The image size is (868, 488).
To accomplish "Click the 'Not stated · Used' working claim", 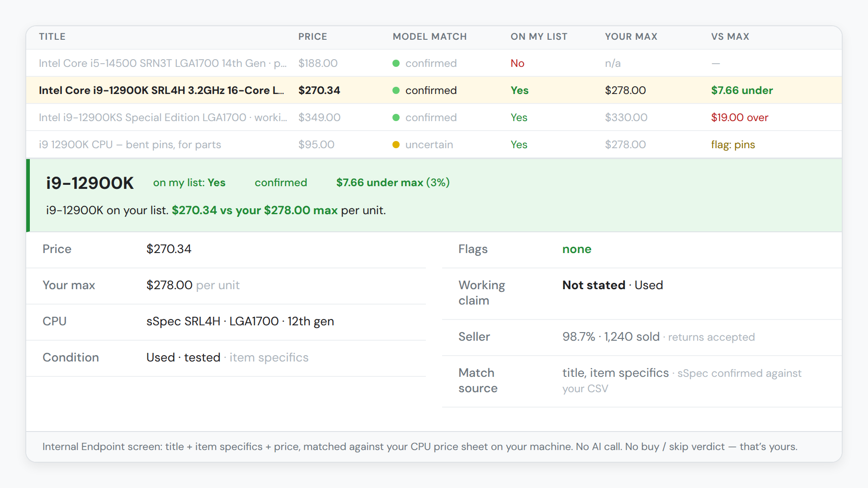I will [613, 285].
